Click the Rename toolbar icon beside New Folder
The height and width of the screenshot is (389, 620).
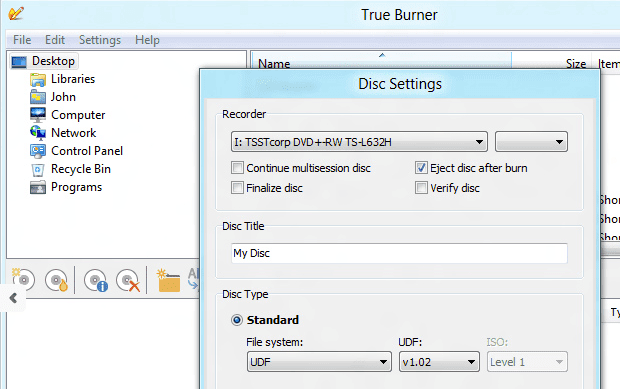[194, 279]
